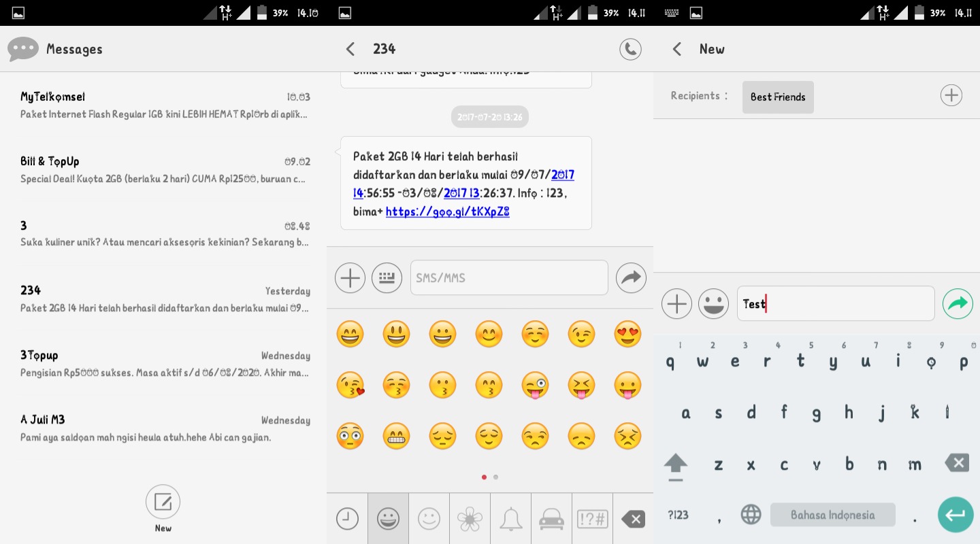
Task: Tap the keyboard backspace key
Action: tap(957, 464)
